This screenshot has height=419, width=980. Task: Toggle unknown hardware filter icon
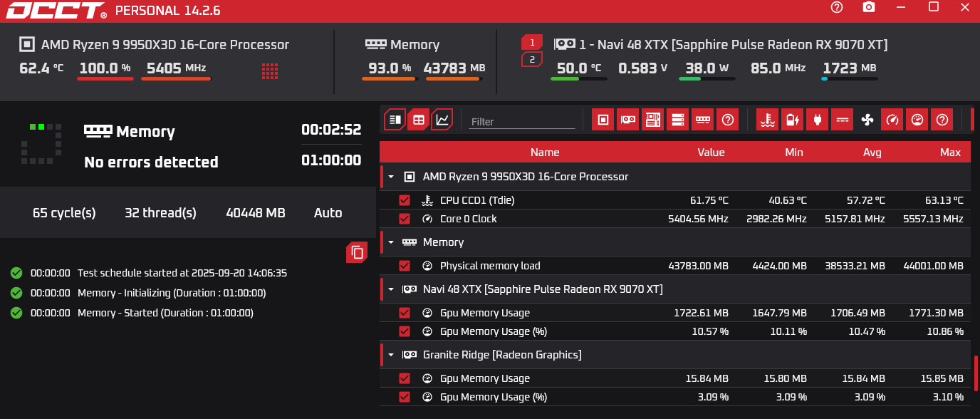[x=727, y=120]
